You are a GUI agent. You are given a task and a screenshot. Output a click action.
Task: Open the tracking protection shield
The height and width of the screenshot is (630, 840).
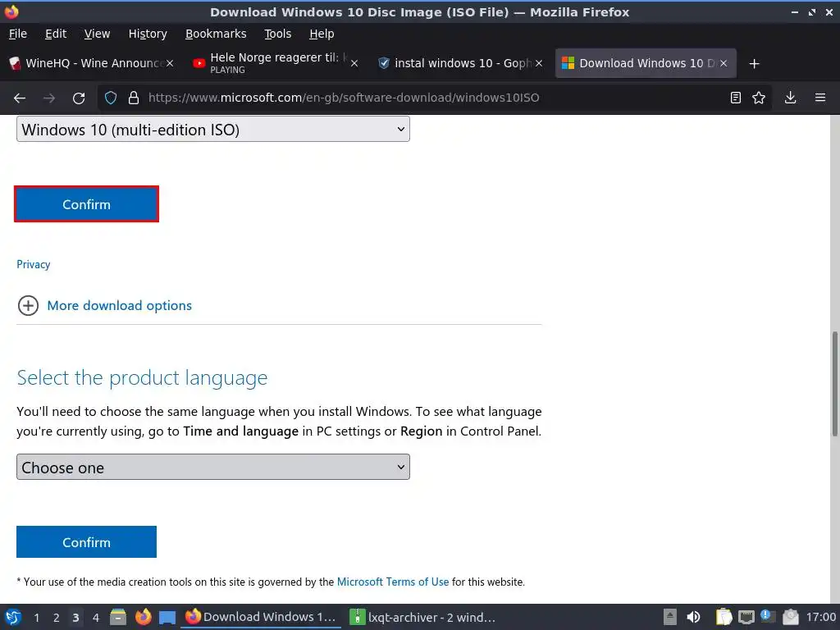(x=111, y=98)
